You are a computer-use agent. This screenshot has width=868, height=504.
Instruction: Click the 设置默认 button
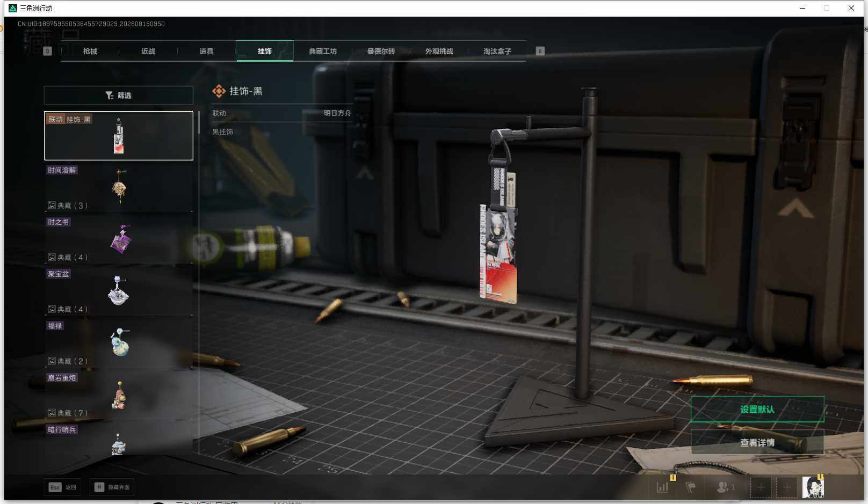click(x=757, y=410)
